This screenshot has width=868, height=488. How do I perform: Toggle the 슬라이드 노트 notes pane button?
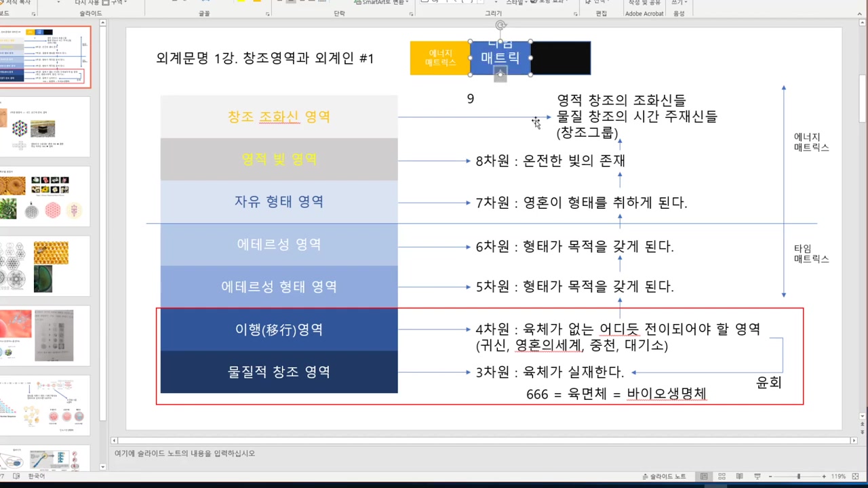pyautogui.click(x=664, y=476)
